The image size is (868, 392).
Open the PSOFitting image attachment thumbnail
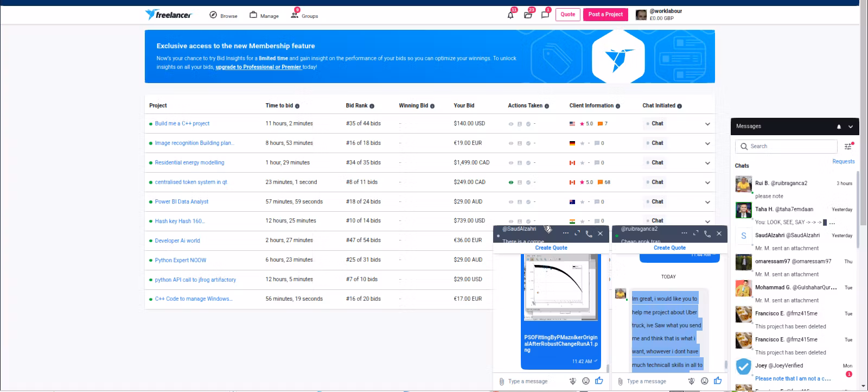tap(560, 288)
